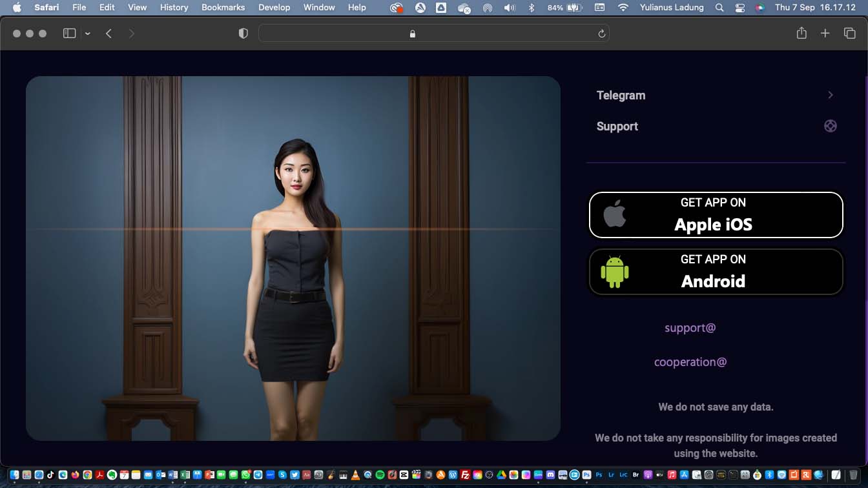This screenshot has width=868, height=488.
Task: Click the support@ email link
Action: [x=690, y=328]
